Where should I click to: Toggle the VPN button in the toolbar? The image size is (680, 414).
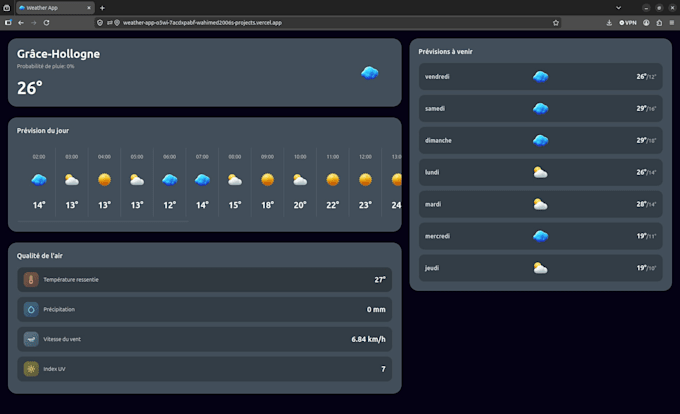coord(628,23)
